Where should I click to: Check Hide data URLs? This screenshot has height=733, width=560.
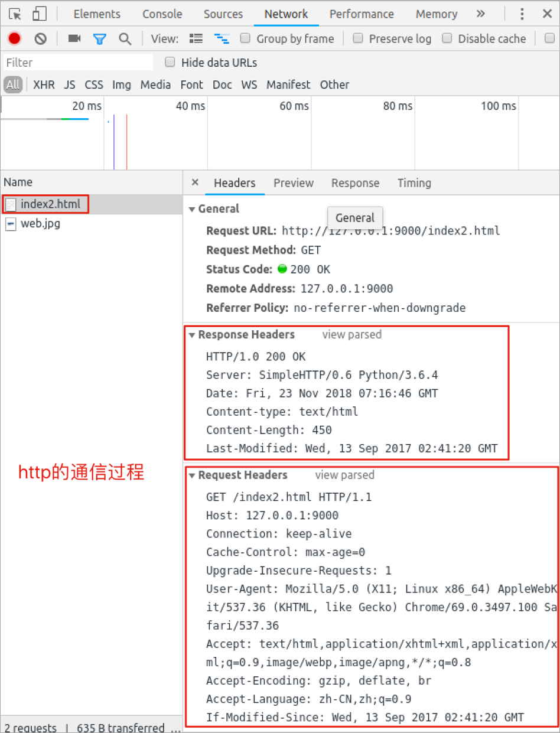pos(170,62)
